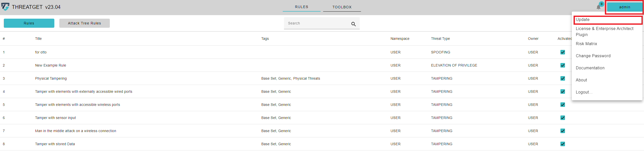Toggle Activated checkbox for New Example Rule
The width and height of the screenshot is (644, 152).
click(562, 65)
